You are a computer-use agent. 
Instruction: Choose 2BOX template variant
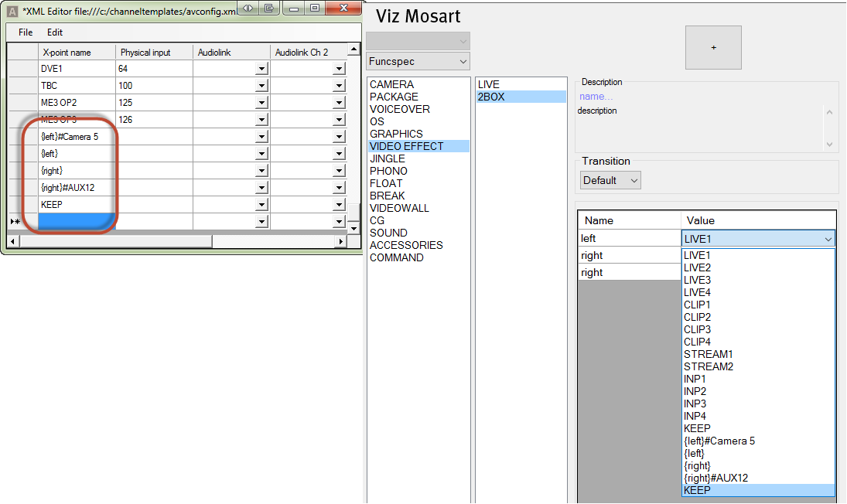491,97
